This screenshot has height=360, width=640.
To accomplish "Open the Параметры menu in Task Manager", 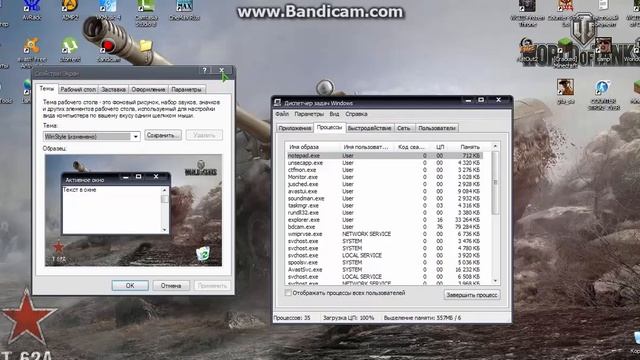I will (309, 114).
